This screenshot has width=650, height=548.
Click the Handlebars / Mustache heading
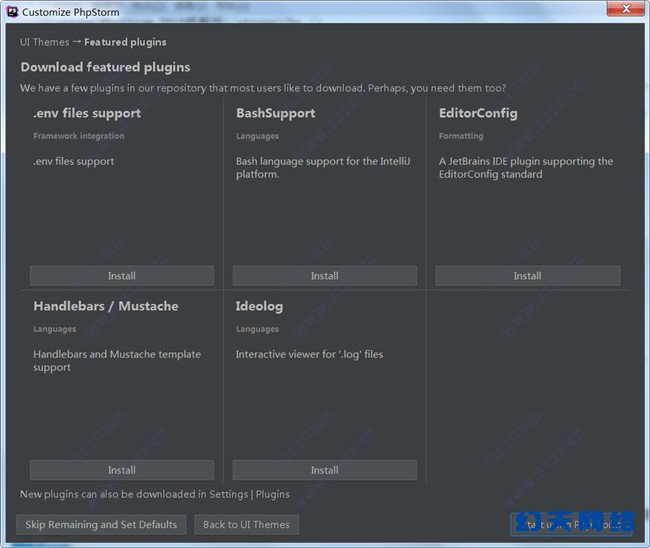106,306
